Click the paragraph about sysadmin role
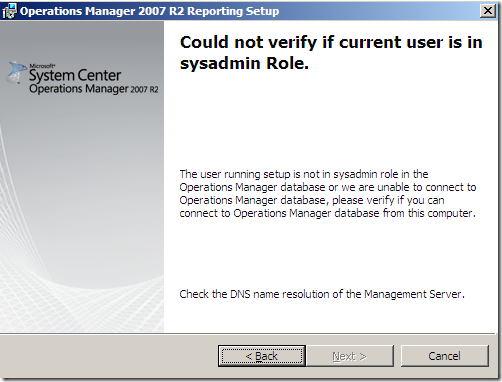This screenshot has width=502, height=382. pos(328,194)
